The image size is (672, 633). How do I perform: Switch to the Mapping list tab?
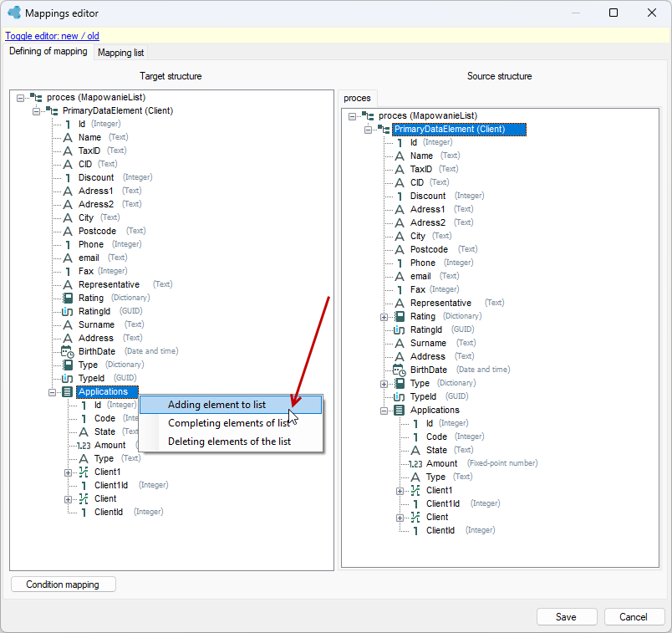click(x=121, y=53)
